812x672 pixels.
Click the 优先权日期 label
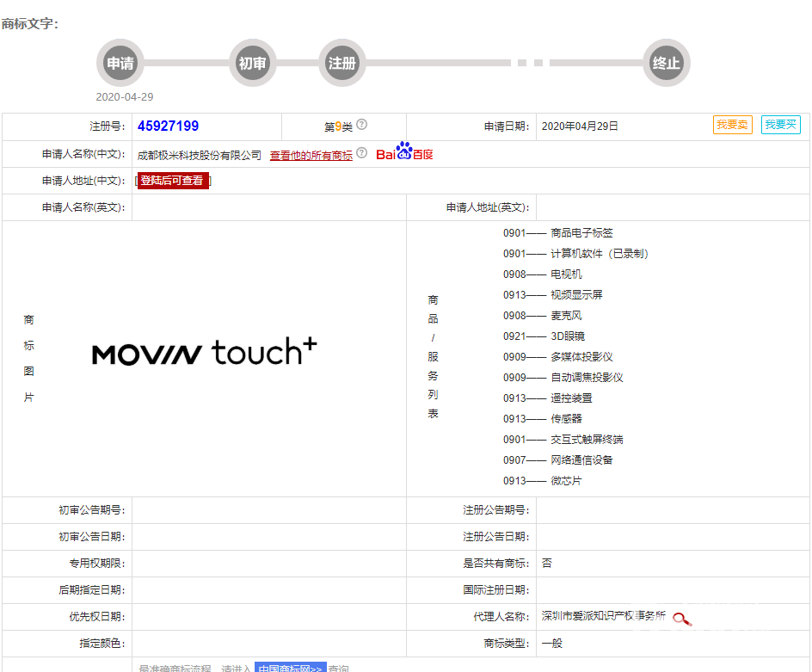tap(97, 617)
